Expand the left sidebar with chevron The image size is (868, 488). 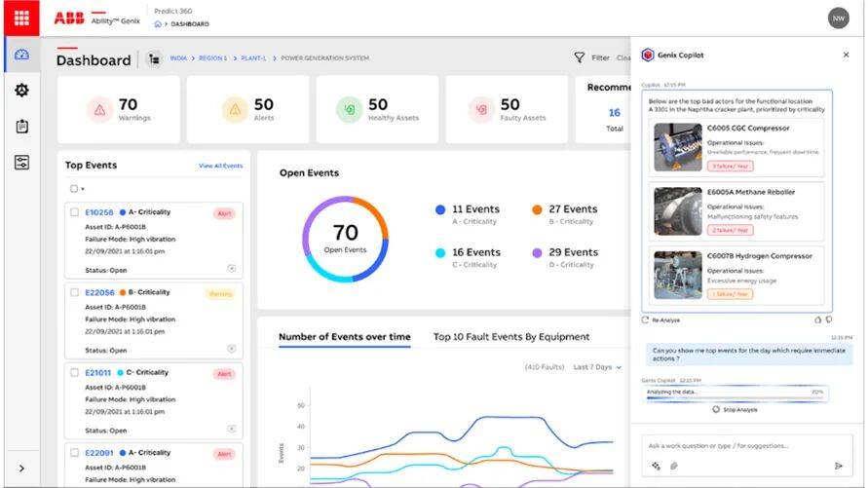[x=21, y=469]
